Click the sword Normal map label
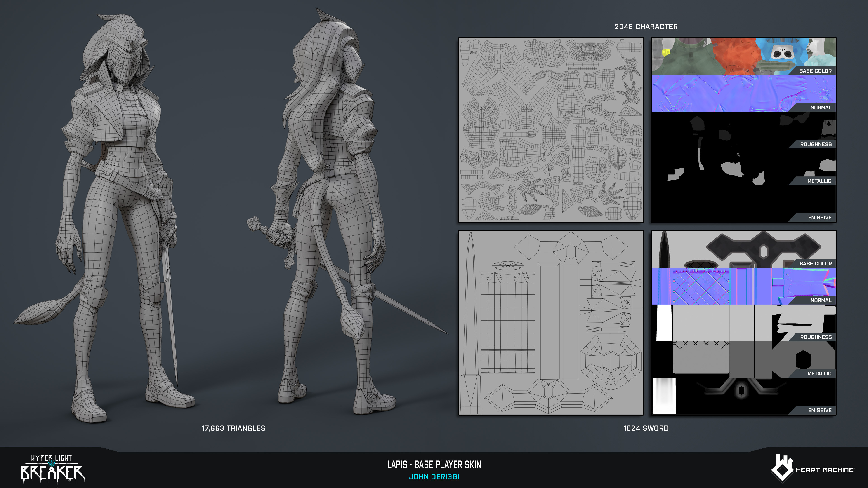 (821, 300)
